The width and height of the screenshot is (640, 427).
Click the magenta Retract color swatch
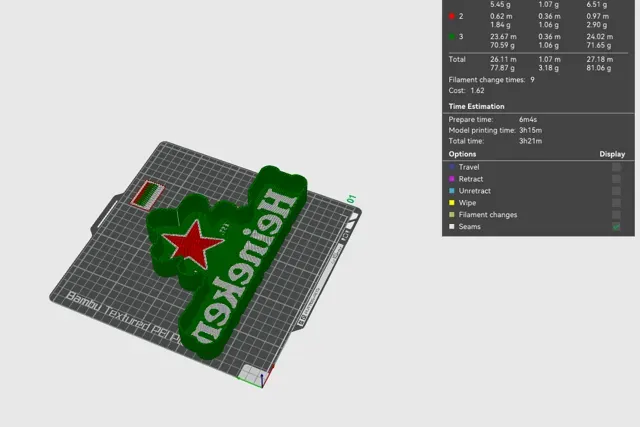pos(451,179)
